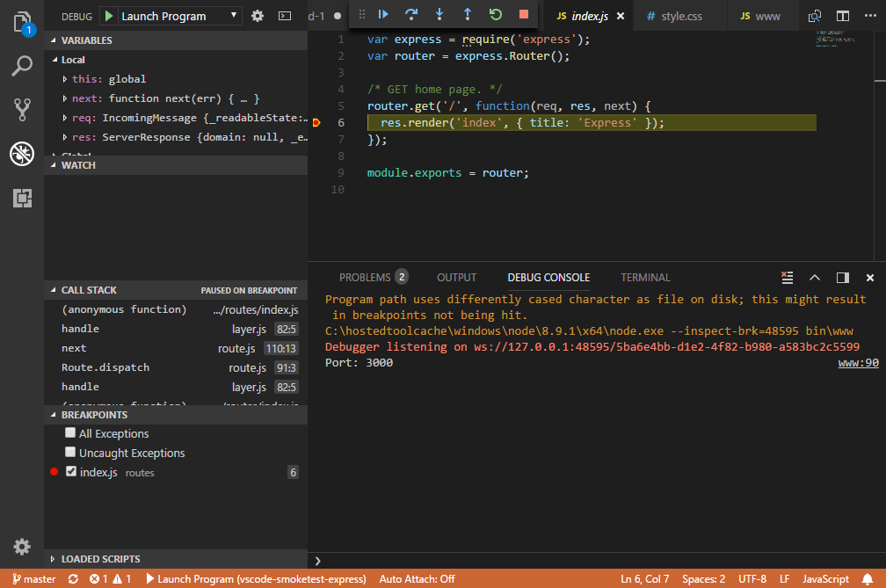Open launch.json with debug gear icon
Viewport: 886px width, 588px height.
257,16
